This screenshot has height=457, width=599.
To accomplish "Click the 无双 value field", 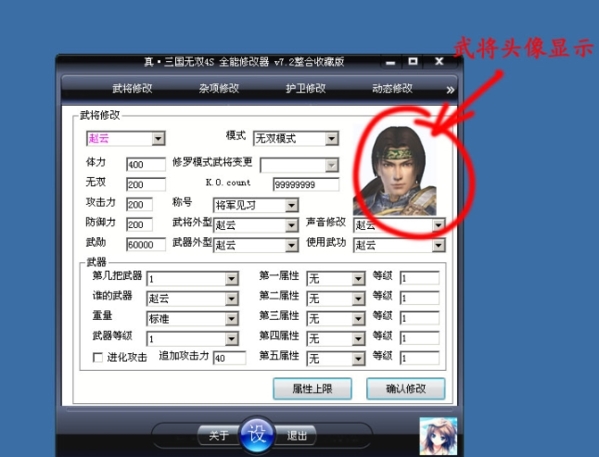I will (146, 184).
